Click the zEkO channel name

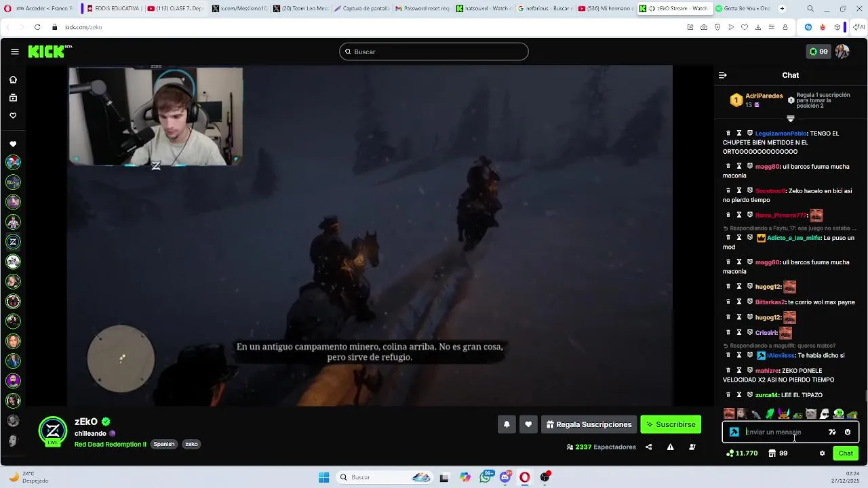pyautogui.click(x=86, y=422)
